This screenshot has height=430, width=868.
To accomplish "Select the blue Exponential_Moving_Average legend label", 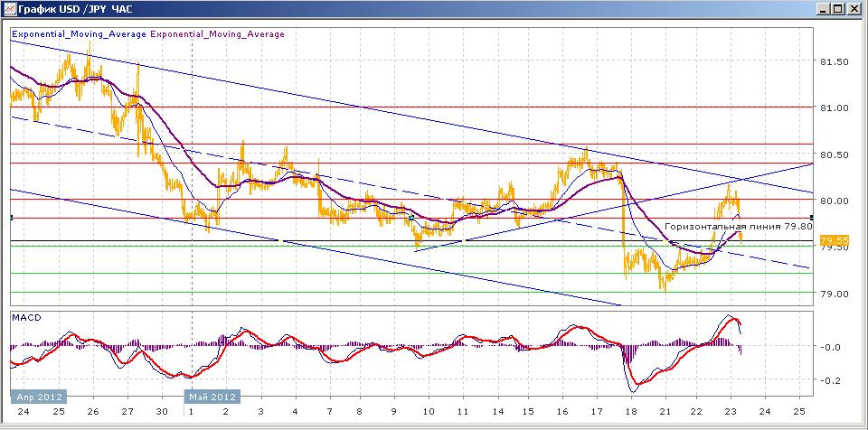I will 80,34.
